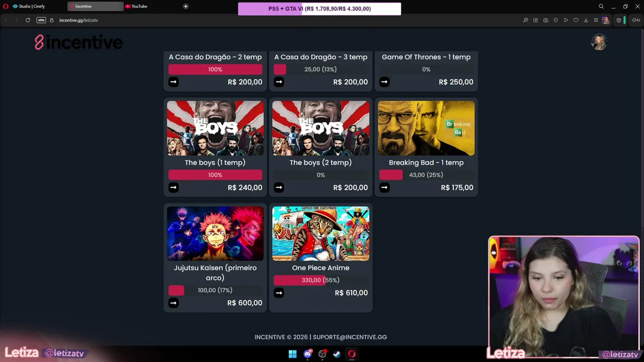Bookmark this page with the heart icon
Image resolution: width=644 pixels, height=362 pixels.
576,20
